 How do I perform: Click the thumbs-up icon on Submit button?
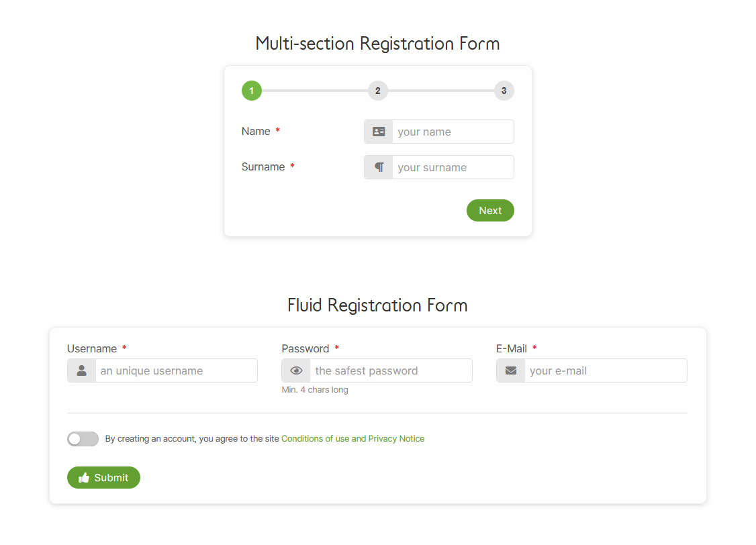(84, 477)
